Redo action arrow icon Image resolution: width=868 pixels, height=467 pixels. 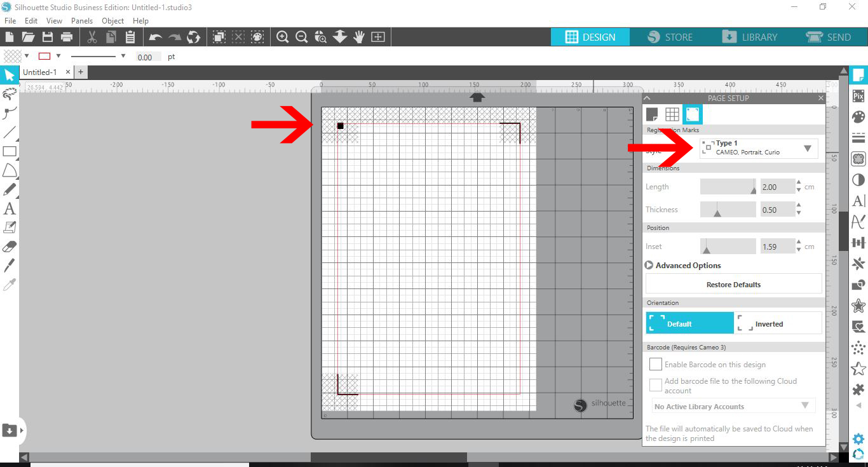(175, 37)
